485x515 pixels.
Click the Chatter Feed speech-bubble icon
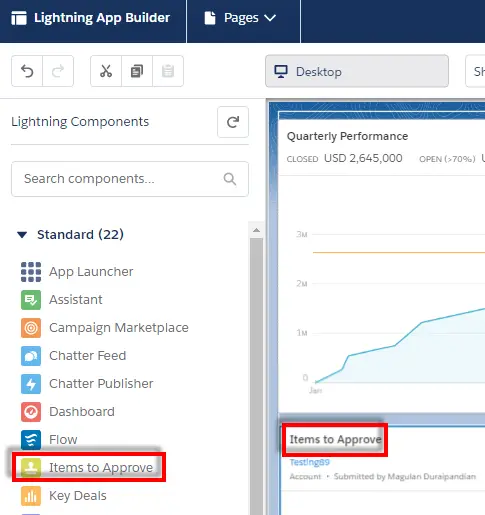(x=31, y=356)
